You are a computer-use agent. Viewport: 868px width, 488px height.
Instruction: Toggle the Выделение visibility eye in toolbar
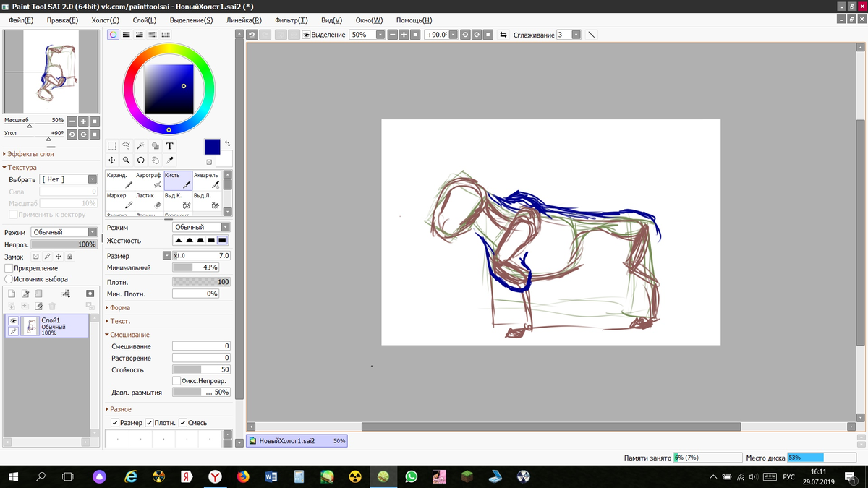click(307, 35)
